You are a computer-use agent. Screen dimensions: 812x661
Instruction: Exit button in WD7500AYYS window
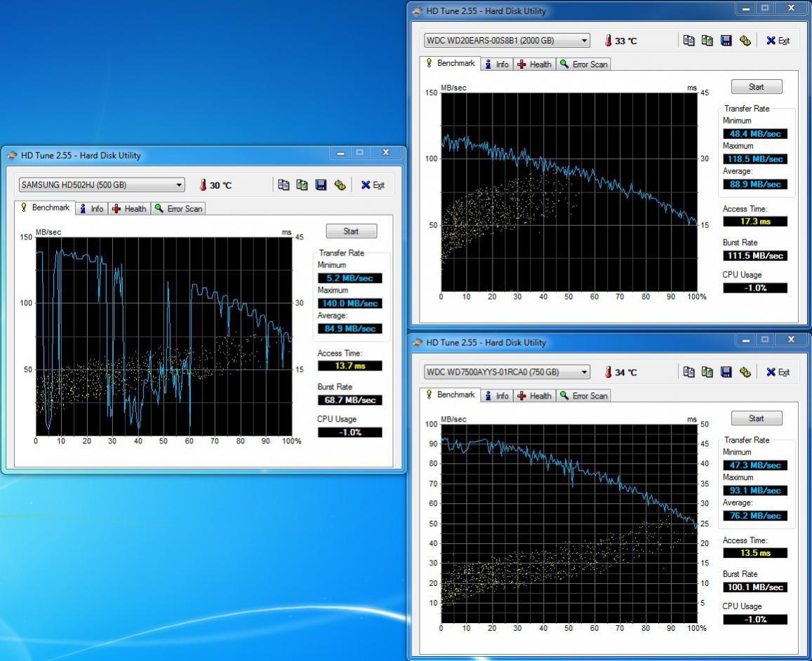coord(778,372)
